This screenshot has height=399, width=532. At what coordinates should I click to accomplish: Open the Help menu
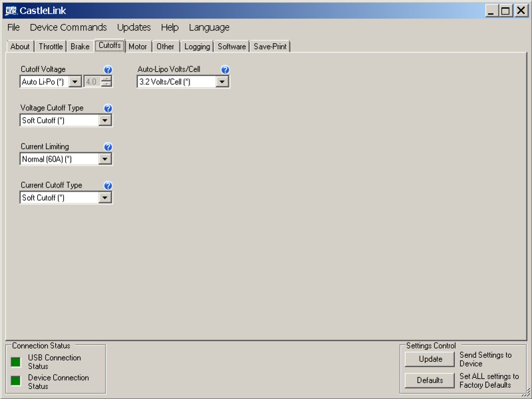170,27
